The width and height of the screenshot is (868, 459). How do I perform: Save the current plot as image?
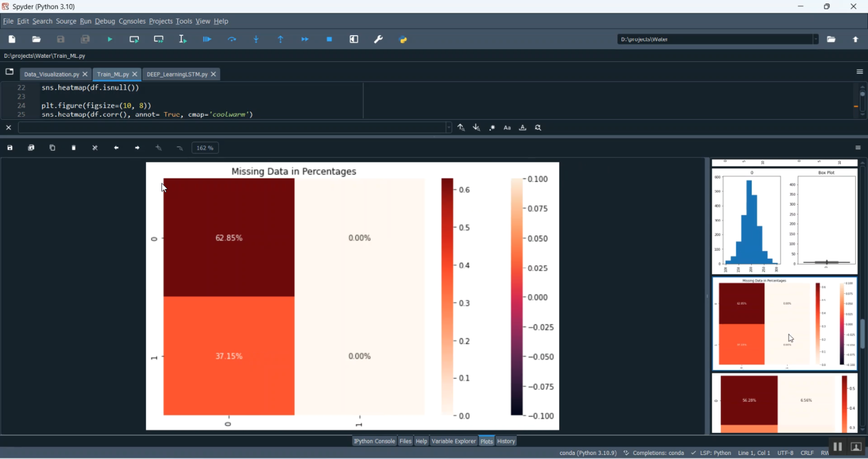point(10,148)
